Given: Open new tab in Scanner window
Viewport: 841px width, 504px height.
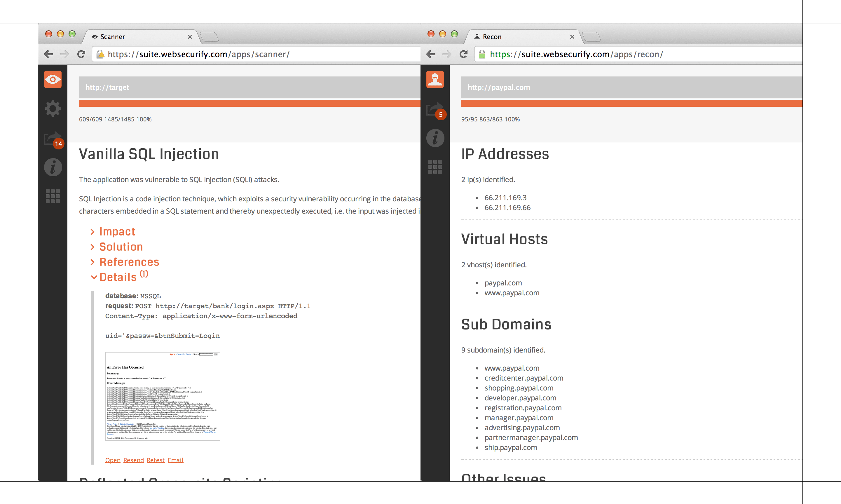Looking at the screenshot, I should tap(209, 37).
